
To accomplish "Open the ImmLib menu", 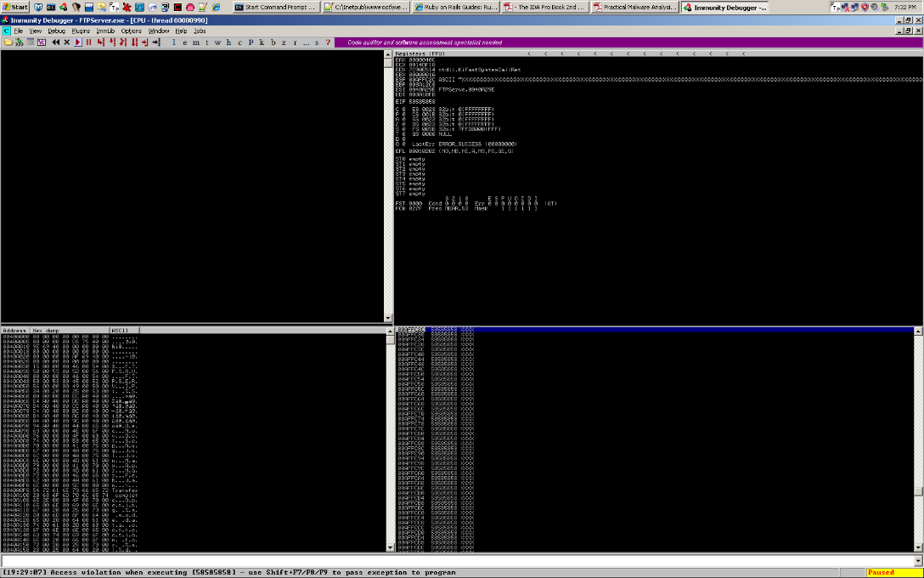I will pyautogui.click(x=104, y=31).
